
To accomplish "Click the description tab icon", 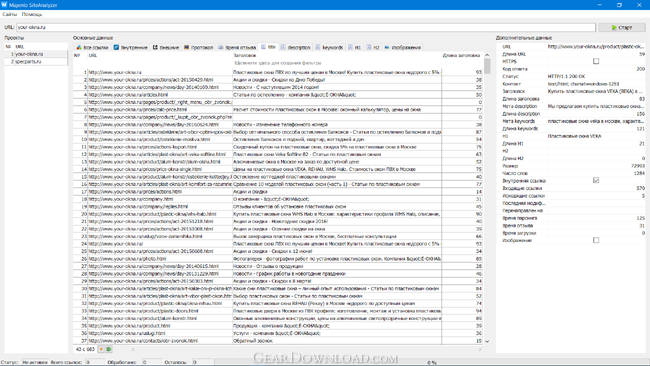I will click(x=283, y=47).
